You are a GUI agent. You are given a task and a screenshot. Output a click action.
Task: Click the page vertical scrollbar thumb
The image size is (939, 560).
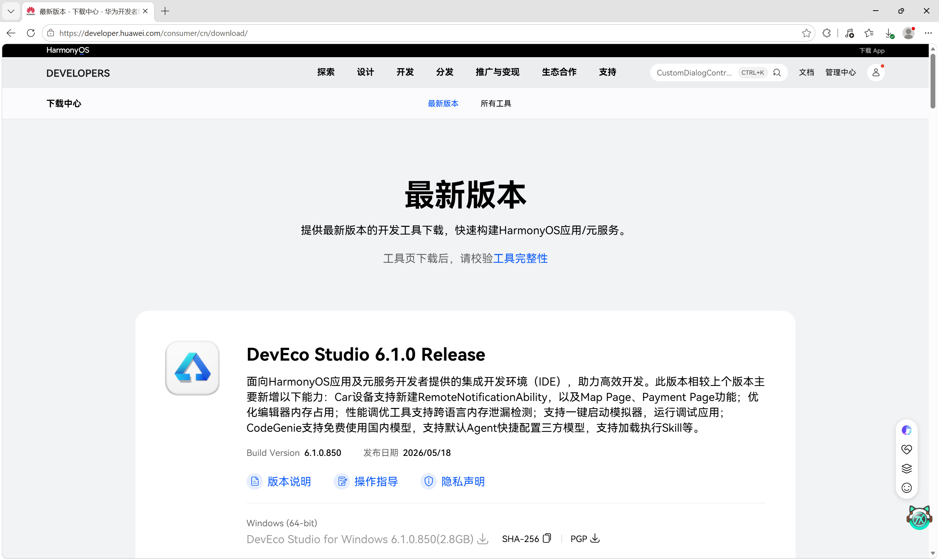click(933, 81)
